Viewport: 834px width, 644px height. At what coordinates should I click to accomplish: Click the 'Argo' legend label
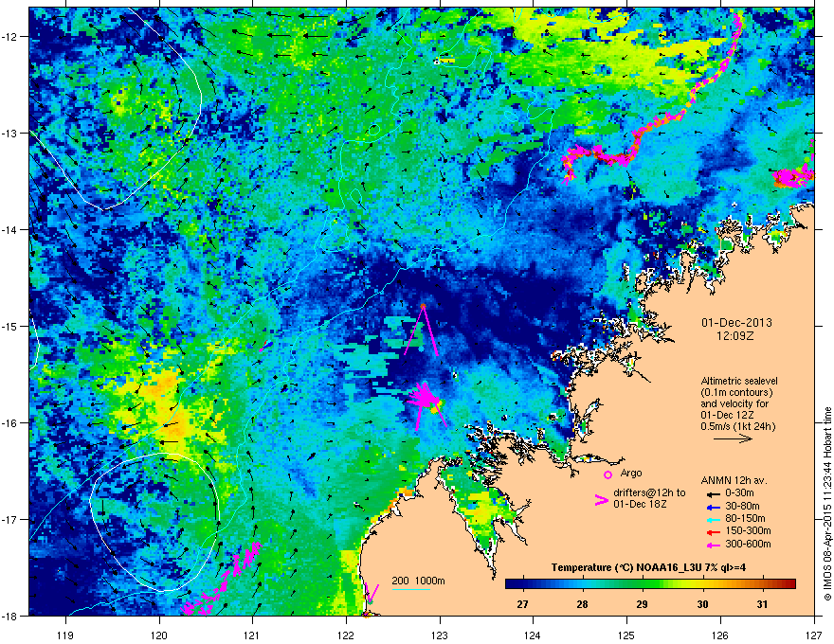(631, 473)
